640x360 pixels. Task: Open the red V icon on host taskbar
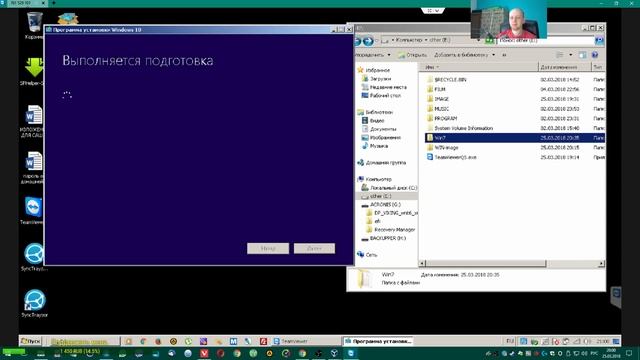click(x=204, y=353)
